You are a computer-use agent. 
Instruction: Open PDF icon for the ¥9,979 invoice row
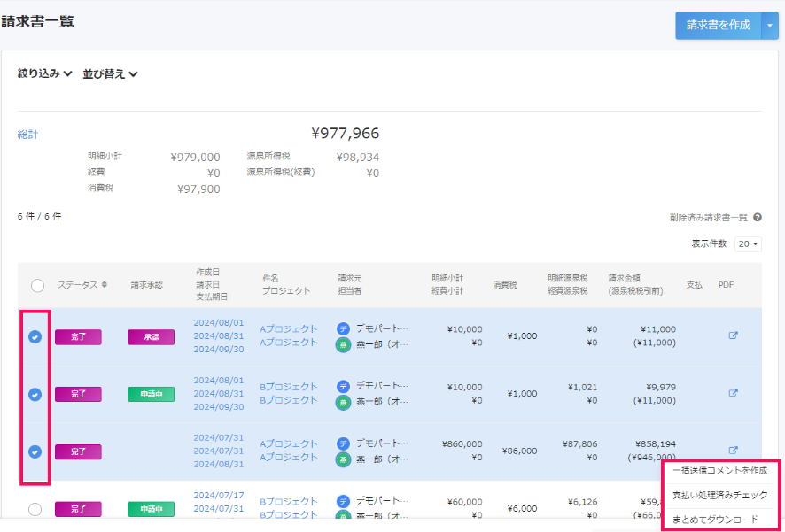pyautogui.click(x=733, y=393)
